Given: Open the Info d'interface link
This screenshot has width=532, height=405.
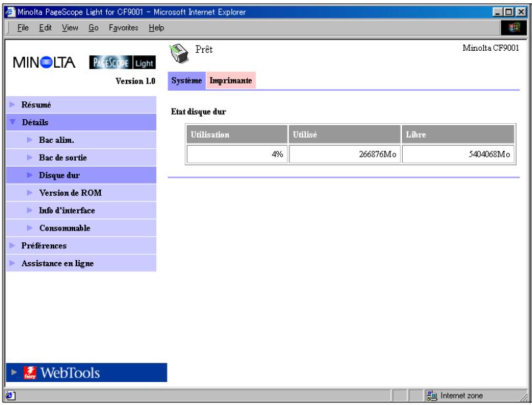Looking at the screenshot, I should [67, 211].
